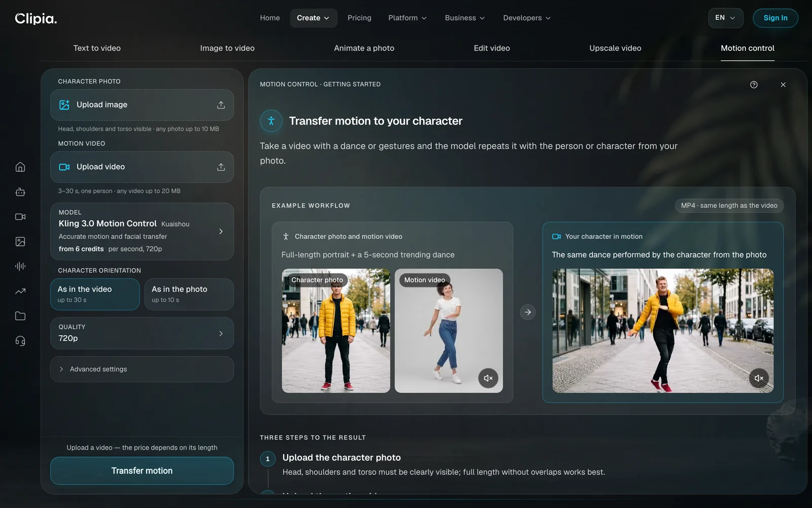Go to the Pricing page
The image size is (812, 508).
[359, 18]
